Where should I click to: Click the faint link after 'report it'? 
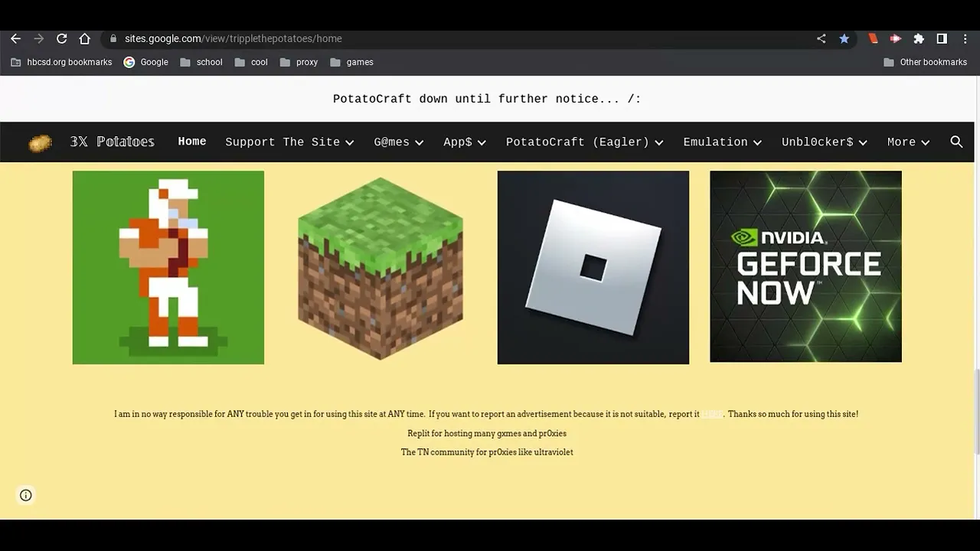tap(712, 414)
